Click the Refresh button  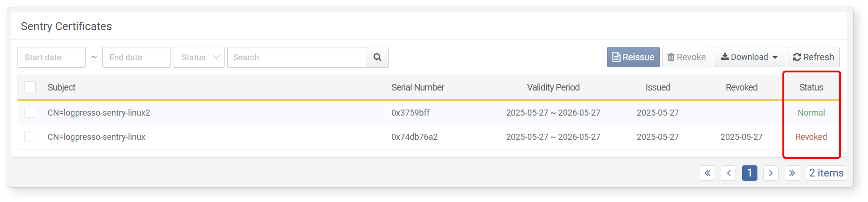(813, 57)
